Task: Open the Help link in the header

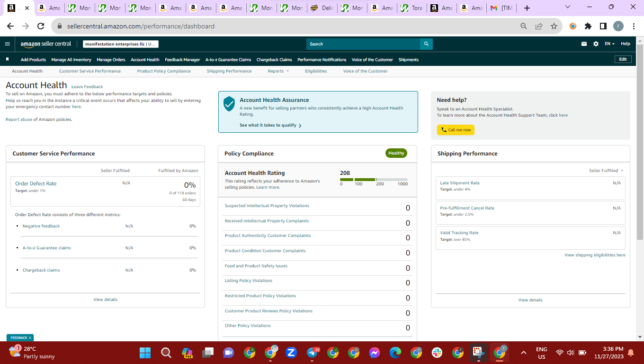Action: click(626, 44)
